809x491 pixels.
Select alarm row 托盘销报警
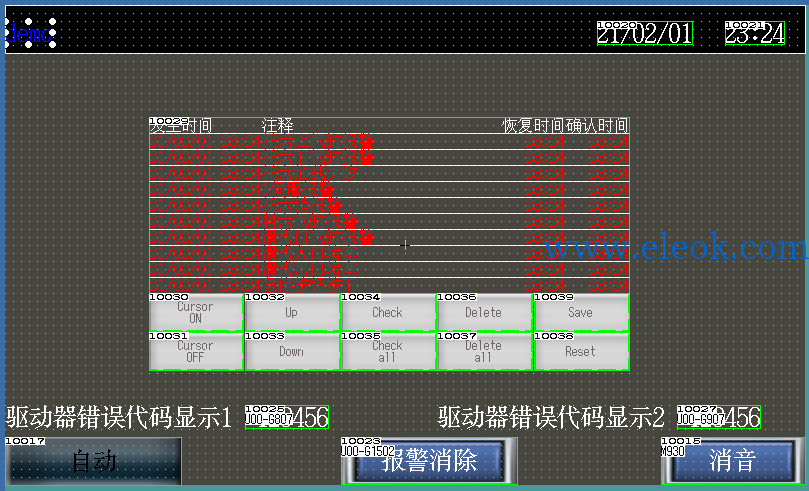pyautogui.click(x=390, y=206)
